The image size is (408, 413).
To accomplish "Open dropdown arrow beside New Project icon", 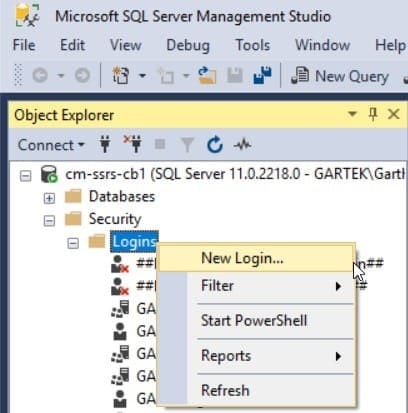I will click(142, 76).
